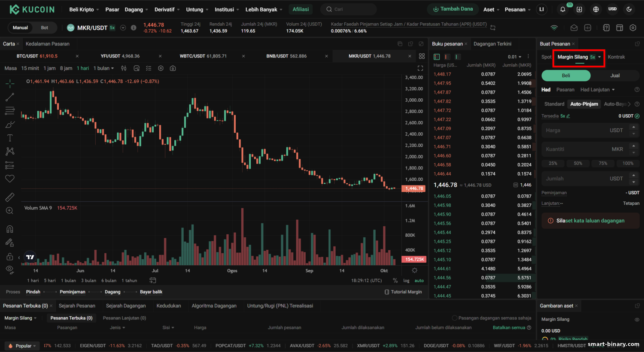
Task: Click Tambah Dana button
Action: click(453, 9)
